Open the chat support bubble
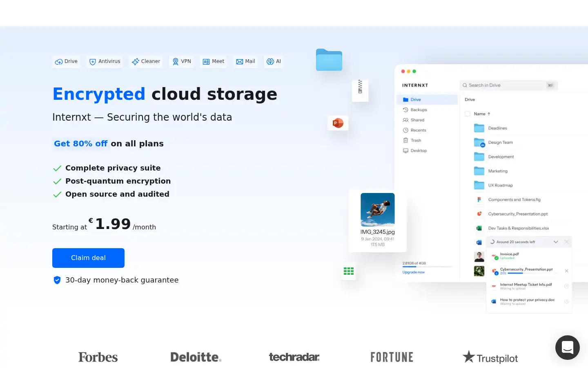 pos(568,348)
